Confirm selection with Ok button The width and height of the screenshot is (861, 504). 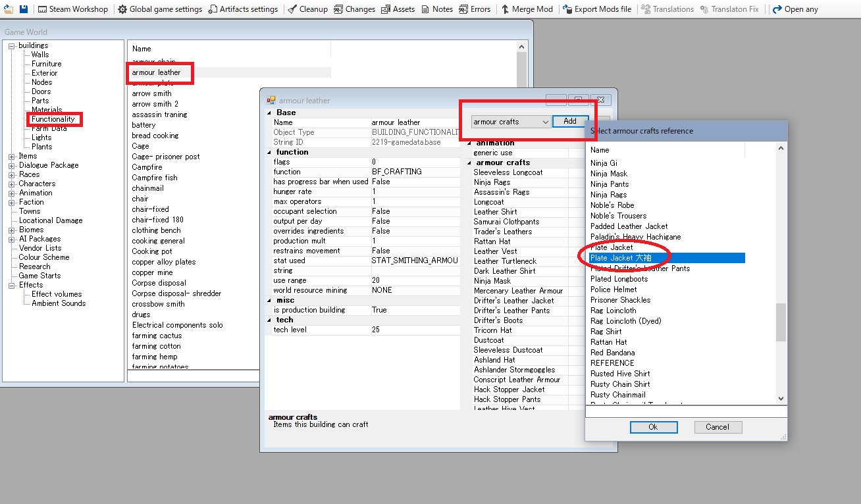tap(653, 427)
